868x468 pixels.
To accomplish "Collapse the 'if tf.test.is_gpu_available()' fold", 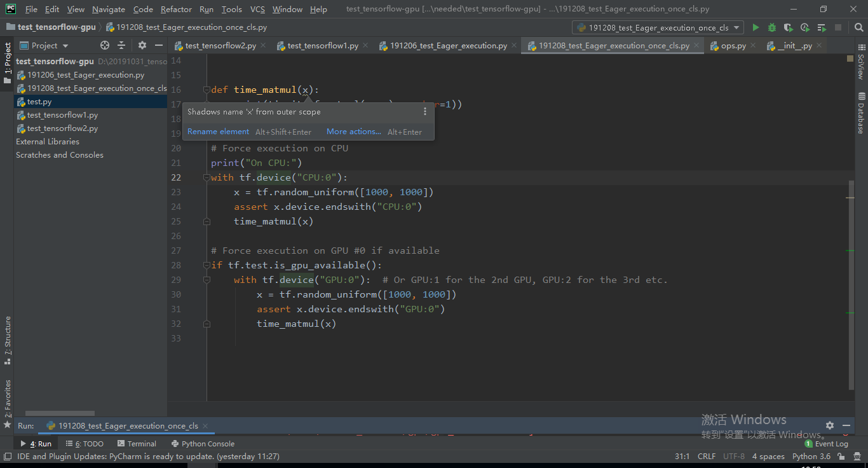I will coord(207,265).
